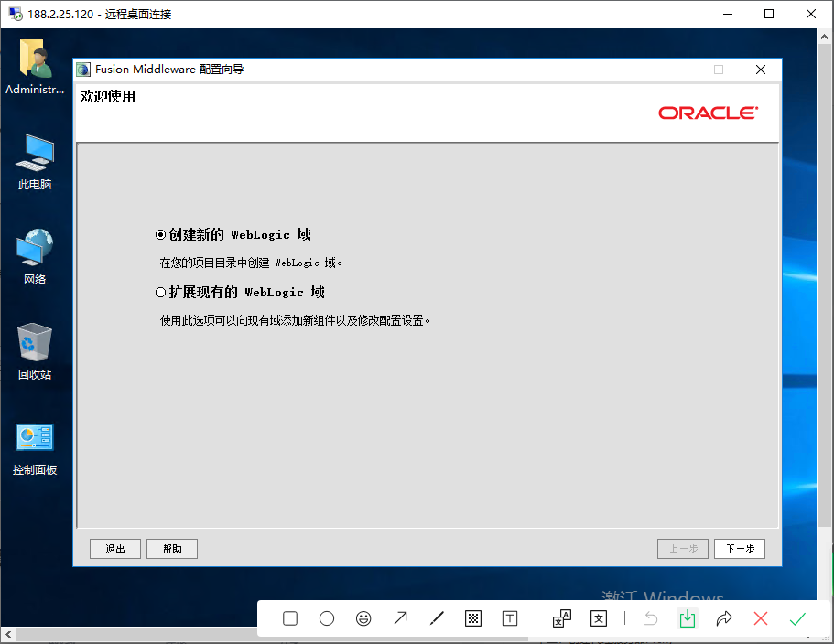Click the text recognition tool

click(x=599, y=618)
